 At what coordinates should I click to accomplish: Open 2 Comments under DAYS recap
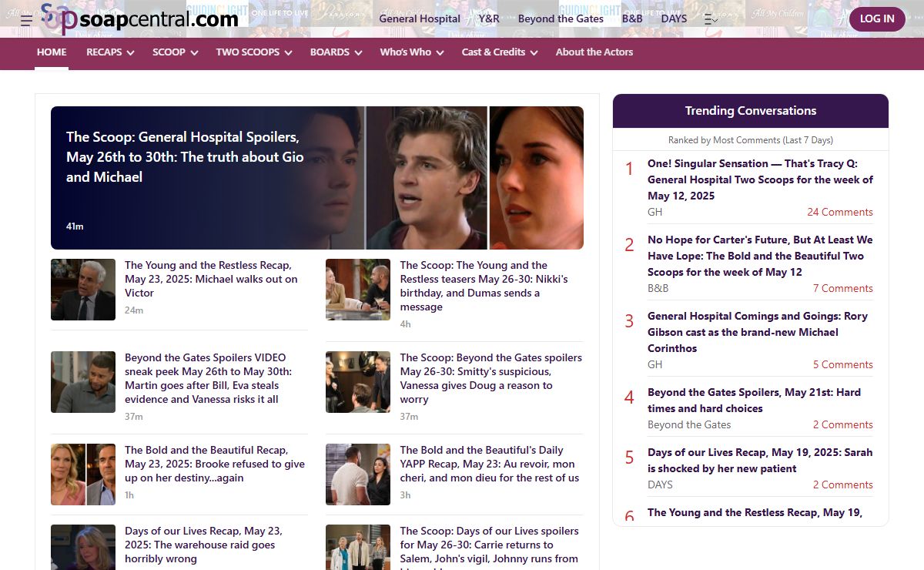[x=843, y=484]
